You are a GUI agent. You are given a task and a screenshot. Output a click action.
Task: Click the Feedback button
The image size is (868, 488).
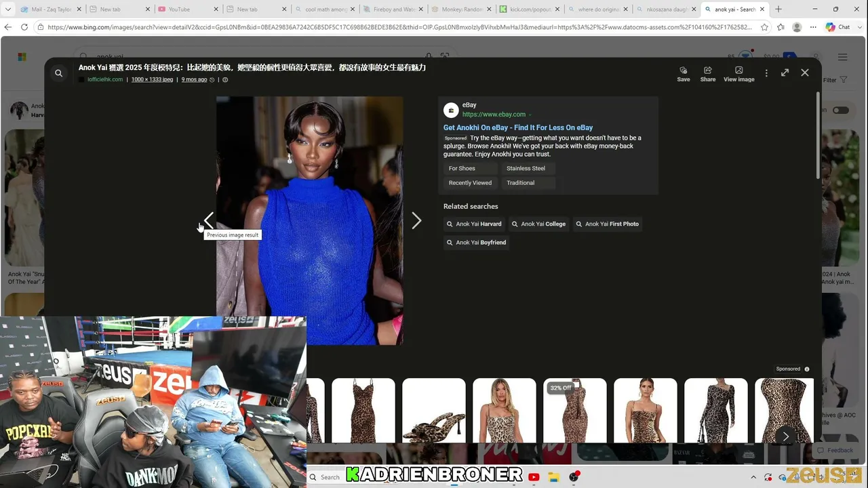tap(835, 450)
